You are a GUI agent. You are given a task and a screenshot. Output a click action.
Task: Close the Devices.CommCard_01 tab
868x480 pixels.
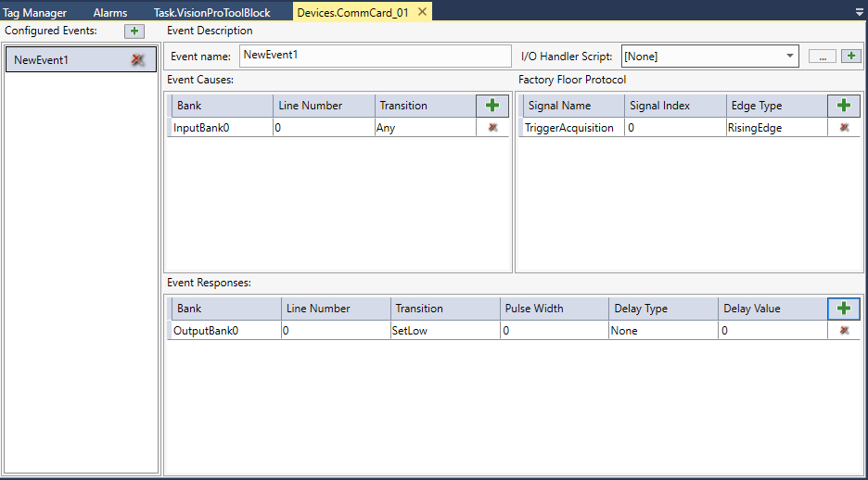(x=422, y=12)
